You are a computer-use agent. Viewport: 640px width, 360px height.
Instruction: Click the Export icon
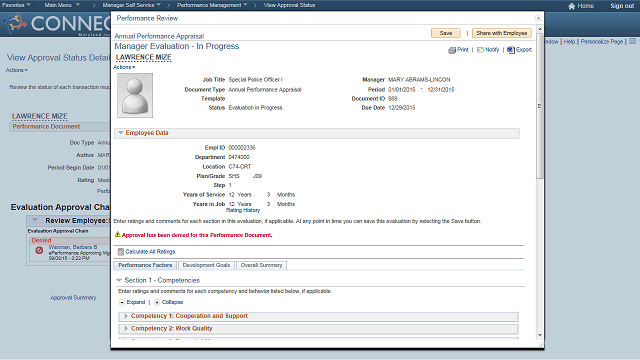[x=511, y=50]
